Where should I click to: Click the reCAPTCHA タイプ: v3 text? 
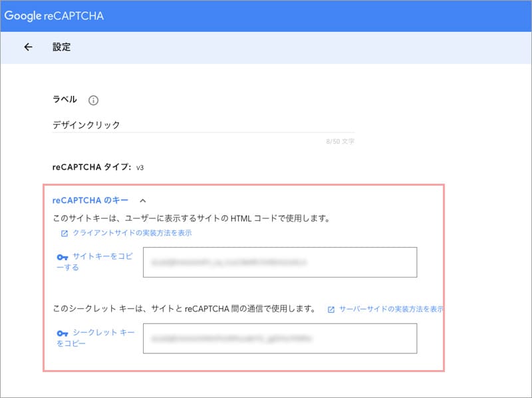[x=98, y=167]
